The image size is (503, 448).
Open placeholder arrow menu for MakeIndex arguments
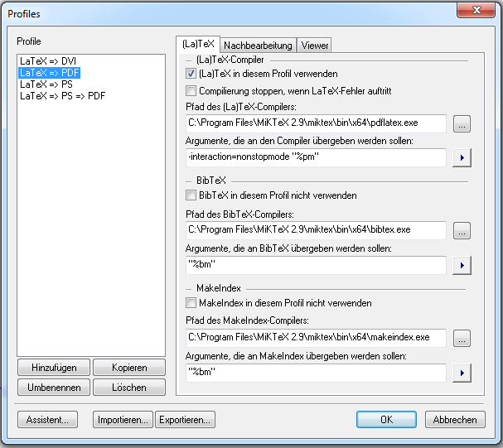click(x=462, y=373)
